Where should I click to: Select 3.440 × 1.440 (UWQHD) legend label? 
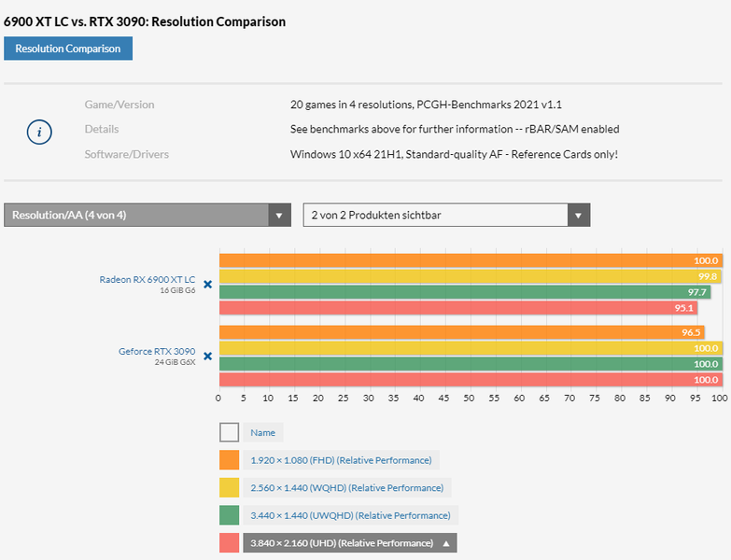pos(351,515)
